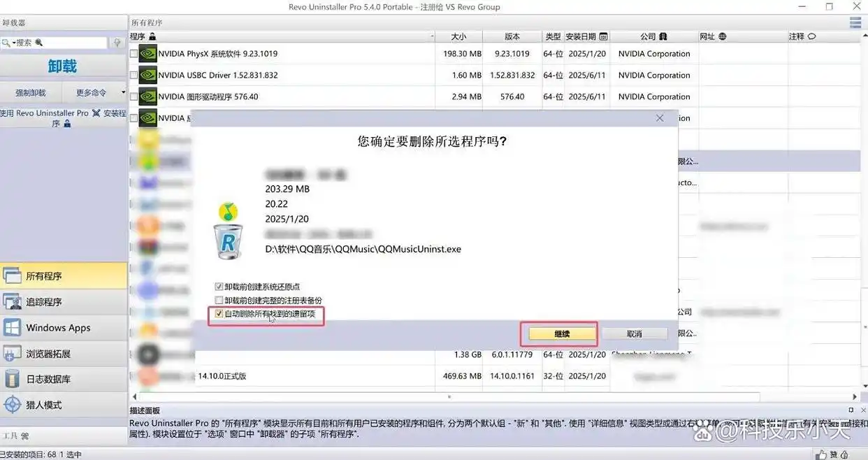Select NVIDIA 图形驱动程序 576.40 row
The image size is (868, 460).
[494, 96]
